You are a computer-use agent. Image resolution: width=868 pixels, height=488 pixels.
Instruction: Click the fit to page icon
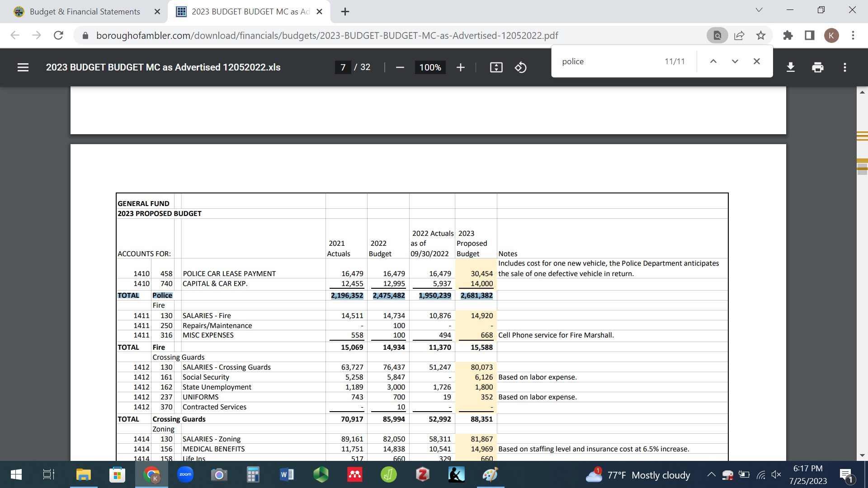pos(496,67)
